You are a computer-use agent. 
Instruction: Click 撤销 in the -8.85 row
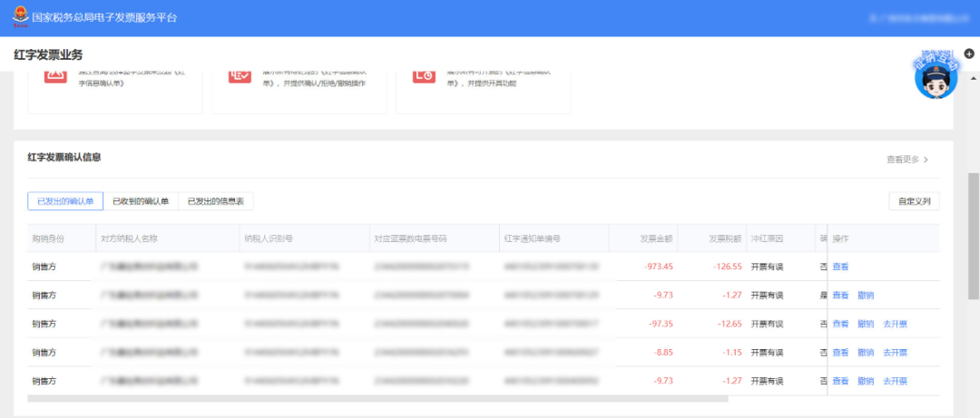pos(866,353)
